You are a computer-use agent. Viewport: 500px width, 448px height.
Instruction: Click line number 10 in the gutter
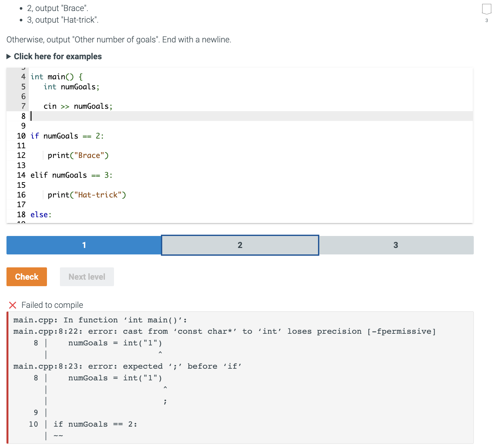coord(21,136)
